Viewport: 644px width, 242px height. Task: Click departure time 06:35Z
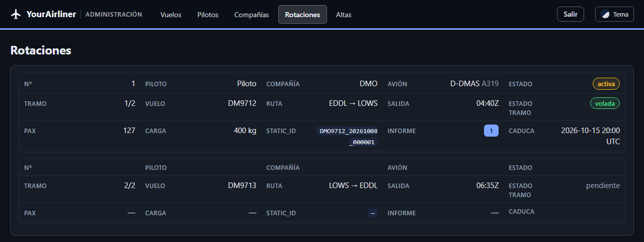488,186
